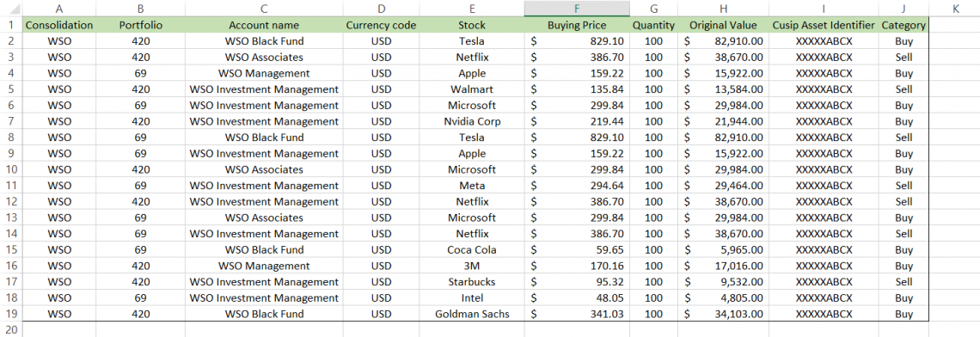Screen dimensions: 980x337
Task: Select the Starbucks stock cell
Action: (472, 282)
